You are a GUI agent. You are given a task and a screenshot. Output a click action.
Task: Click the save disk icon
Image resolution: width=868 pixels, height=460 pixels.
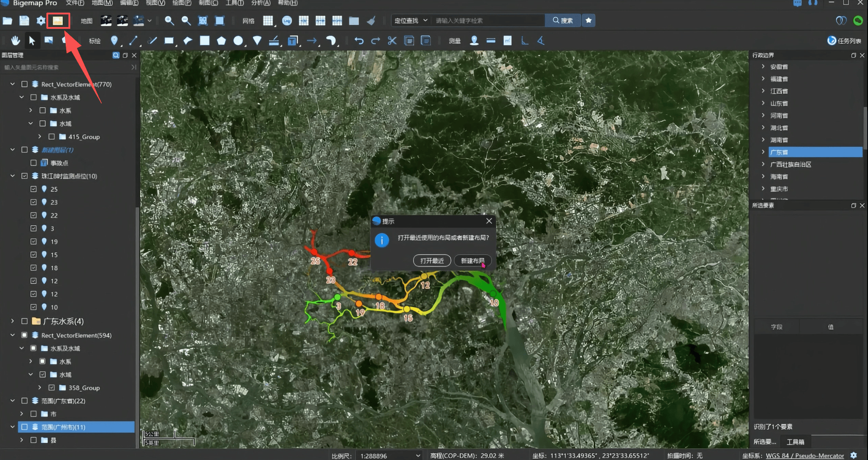pyautogui.click(x=24, y=21)
